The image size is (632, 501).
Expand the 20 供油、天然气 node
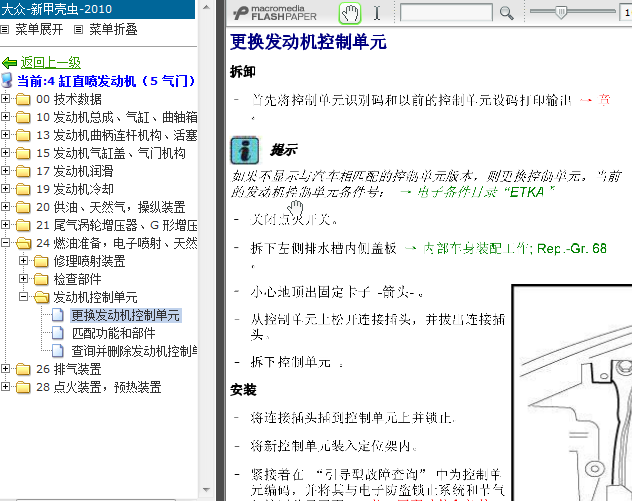click(x=5, y=207)
